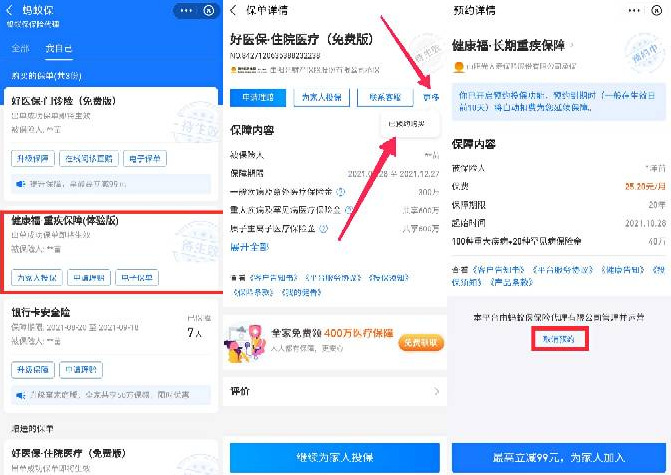671x475 pixels.
Task: Tap the speaker notice under 银行卡安全险 card
Action: (111, 395)
